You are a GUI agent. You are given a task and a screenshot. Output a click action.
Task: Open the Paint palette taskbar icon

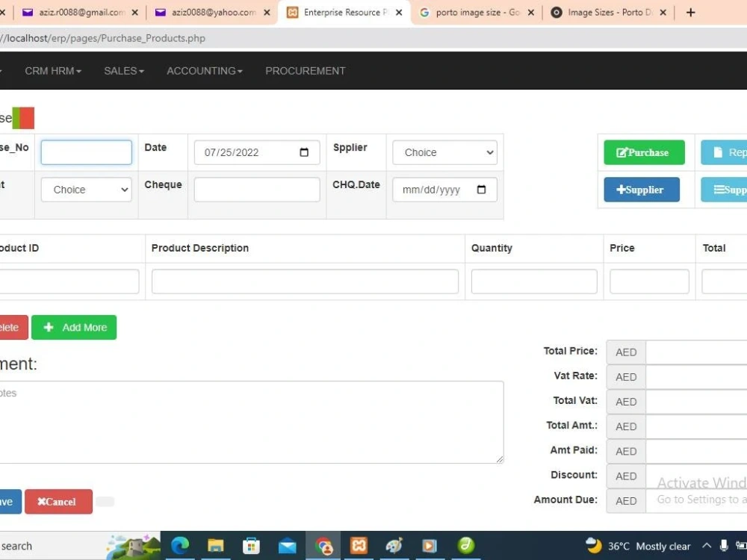tap(394, 545)
